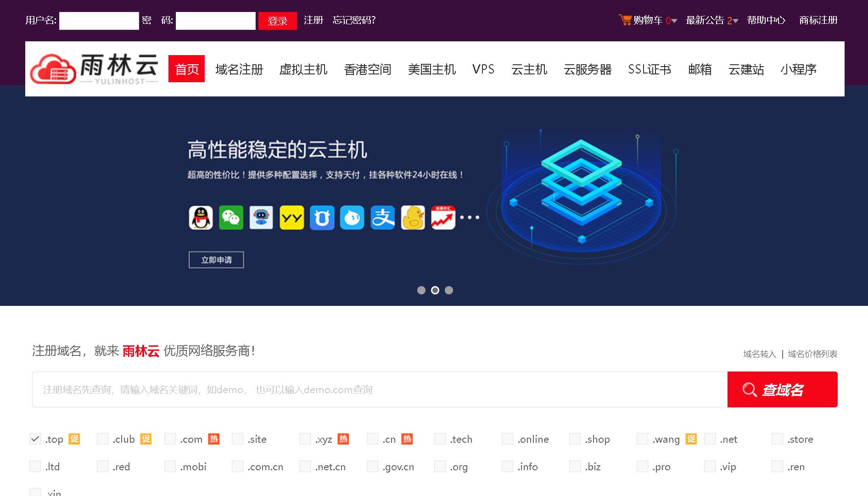
Task: Click the red stock chart icon
Action: tap(443, 218)
